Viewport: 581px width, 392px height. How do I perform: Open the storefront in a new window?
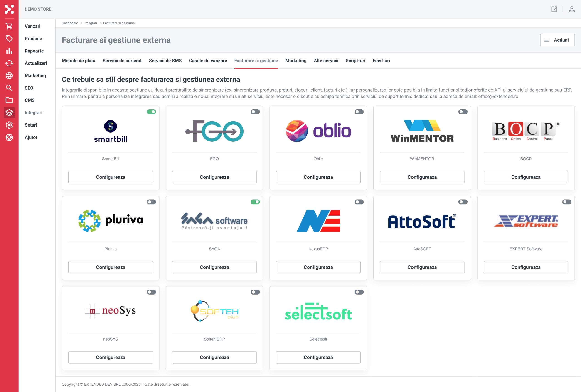pyautogui.click(x=554, y=9)
